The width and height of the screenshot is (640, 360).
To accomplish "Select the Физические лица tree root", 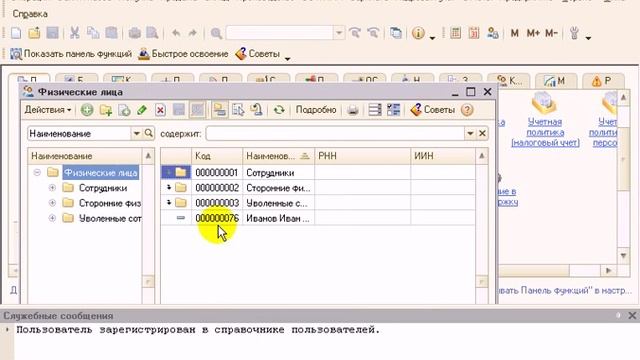I will click(100, 173).
